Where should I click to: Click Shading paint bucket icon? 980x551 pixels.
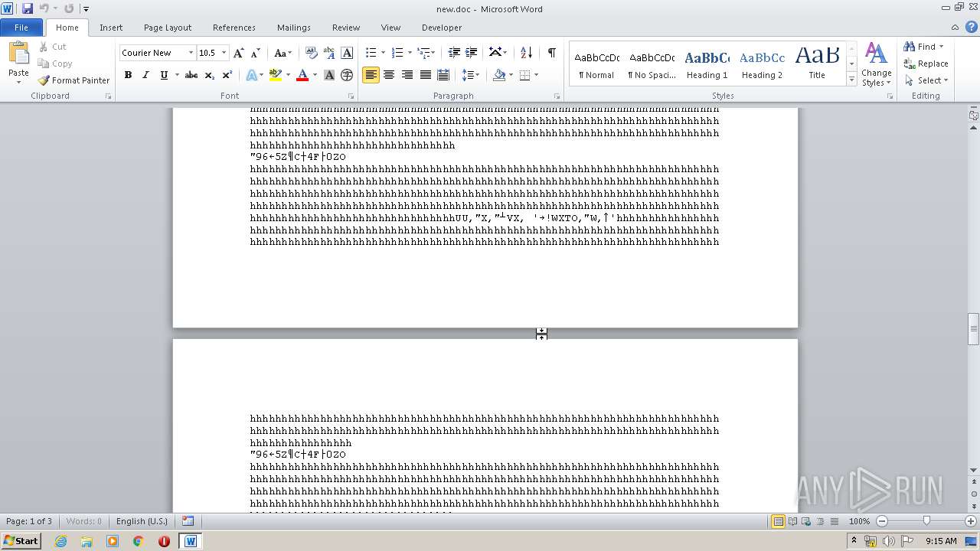[x=499, y=75]
